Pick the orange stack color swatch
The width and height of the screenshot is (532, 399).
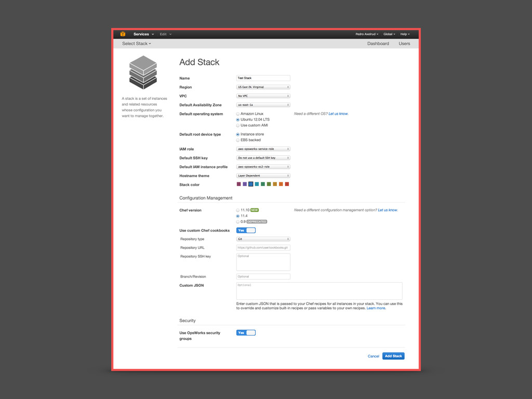[281, 184]
